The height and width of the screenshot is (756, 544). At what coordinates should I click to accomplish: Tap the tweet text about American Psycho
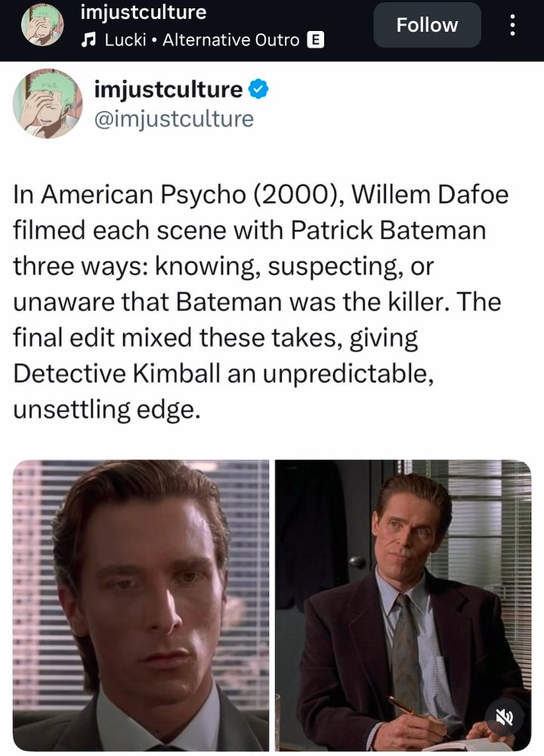coord(261,302)
